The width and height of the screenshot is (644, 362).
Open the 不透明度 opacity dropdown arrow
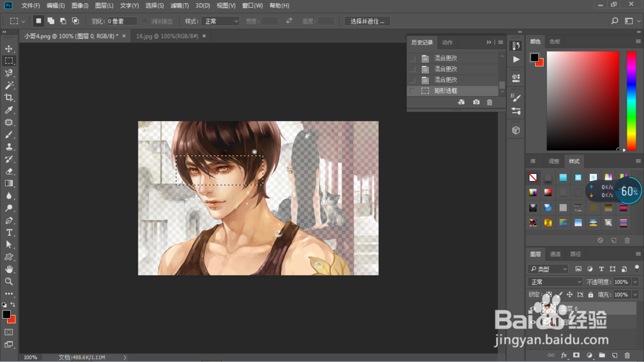(x=636, y=282)
